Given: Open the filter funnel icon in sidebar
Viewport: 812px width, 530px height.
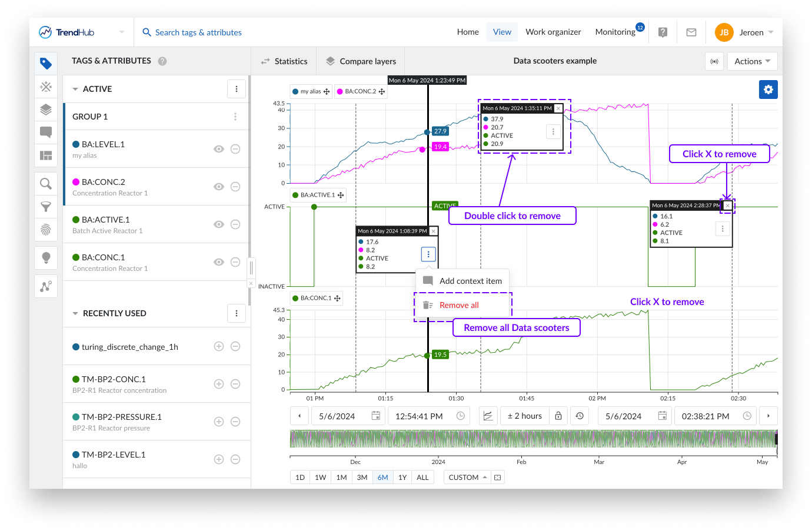Looking at the screenshot, I should point(46,207).
